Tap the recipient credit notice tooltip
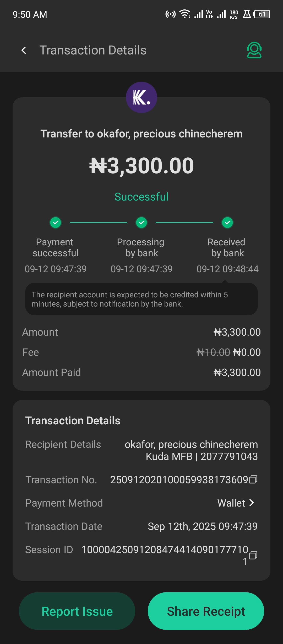This screenshot has height=644, width=283. pos(141,299)
